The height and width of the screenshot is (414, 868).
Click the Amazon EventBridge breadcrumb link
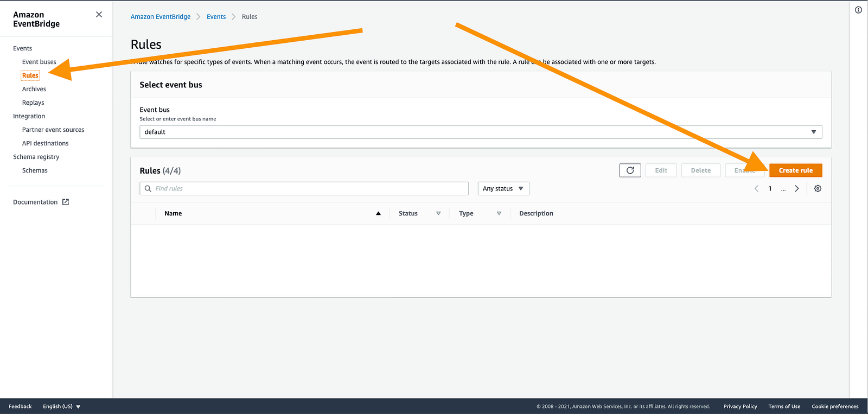pos(161,17)
